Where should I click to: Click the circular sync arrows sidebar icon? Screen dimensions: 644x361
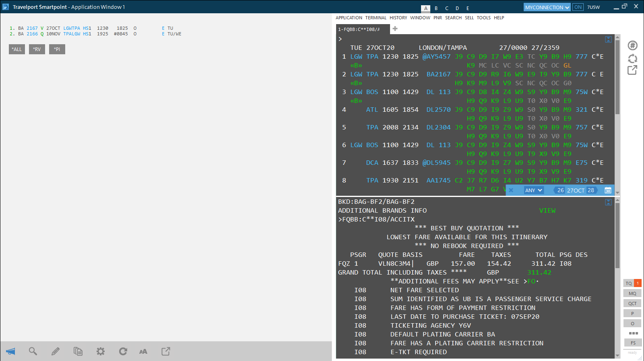(x=633, y=58)
